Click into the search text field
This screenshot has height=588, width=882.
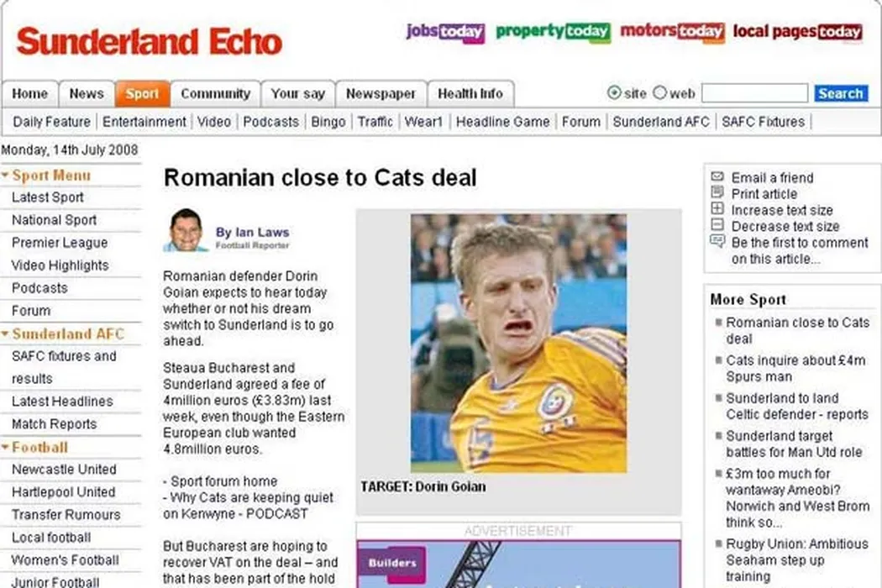point(755,93)
